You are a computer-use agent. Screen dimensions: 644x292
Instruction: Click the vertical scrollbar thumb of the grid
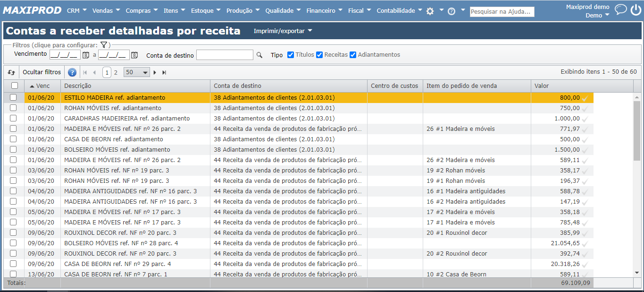[x=637, y=130]
